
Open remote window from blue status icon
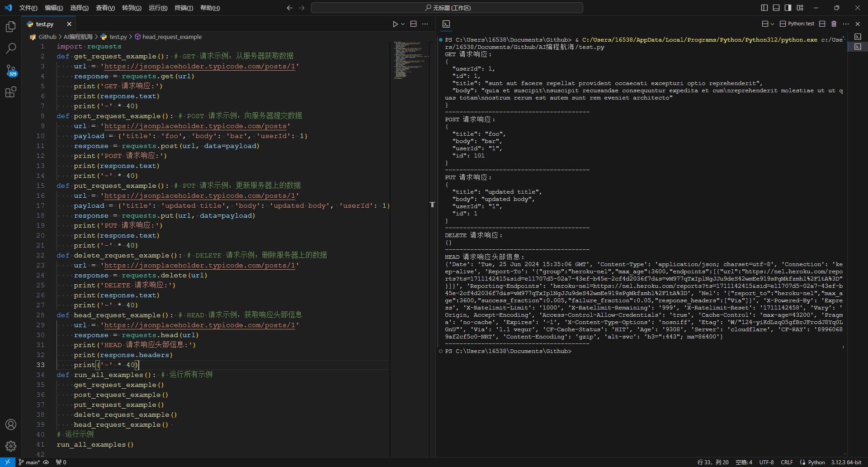[7, 462]
